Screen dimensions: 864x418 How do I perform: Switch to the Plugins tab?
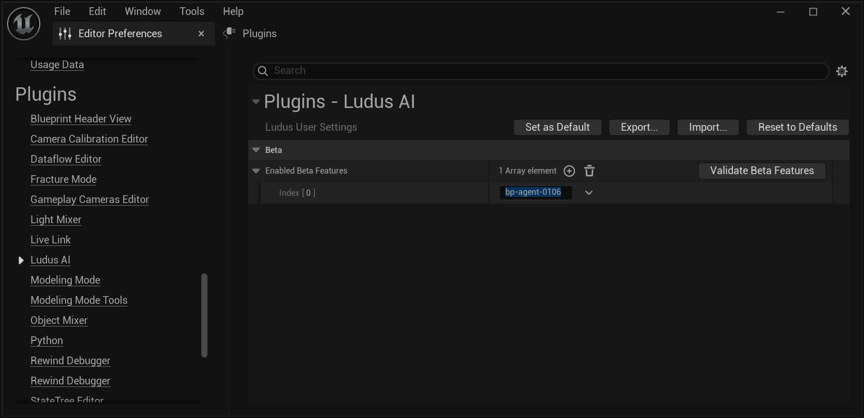click(250, 34)
